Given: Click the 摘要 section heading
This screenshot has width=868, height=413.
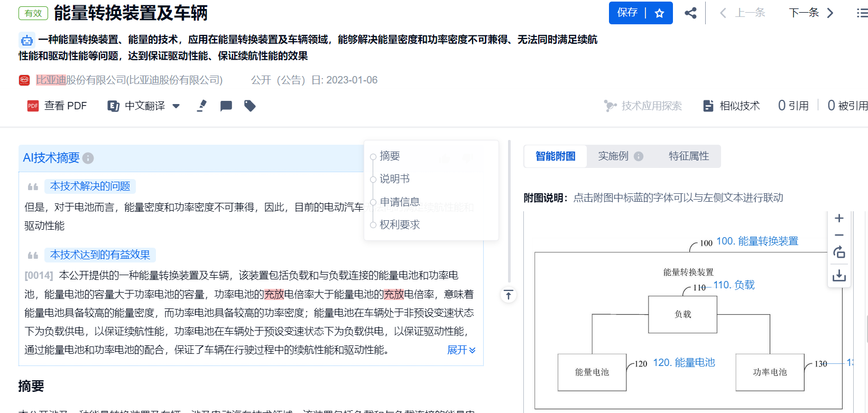Looking at the screenshot, I should (x=31, y=387).
